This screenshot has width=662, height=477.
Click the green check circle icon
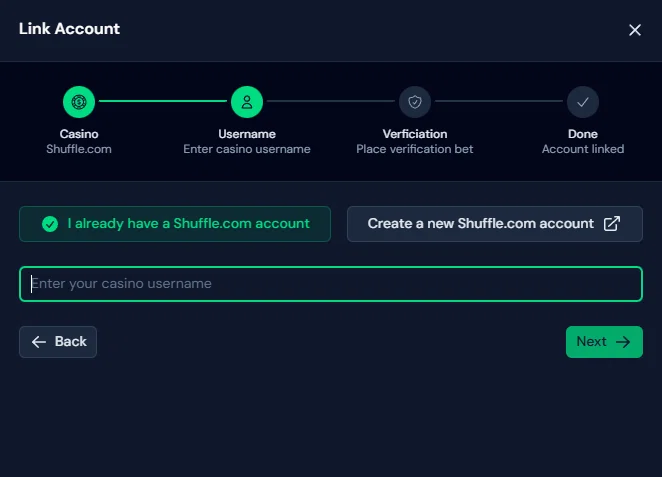pyautogui.click(x=50, y=224)
